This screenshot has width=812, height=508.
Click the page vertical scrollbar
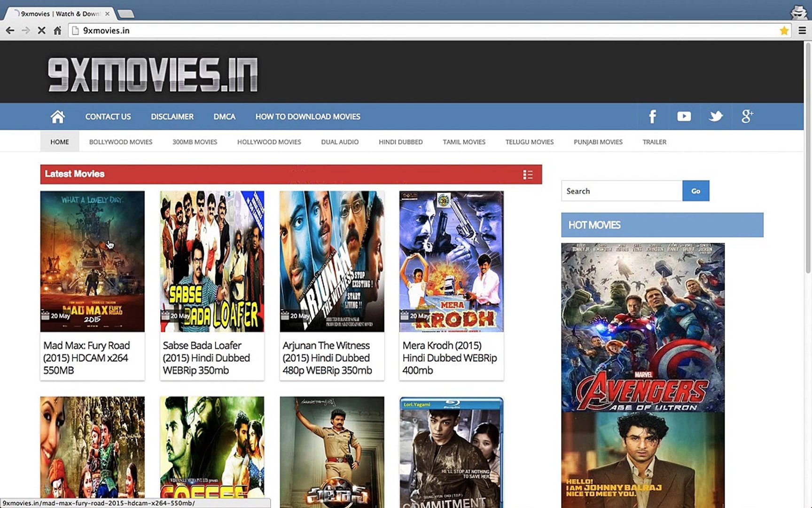point(808,158)
